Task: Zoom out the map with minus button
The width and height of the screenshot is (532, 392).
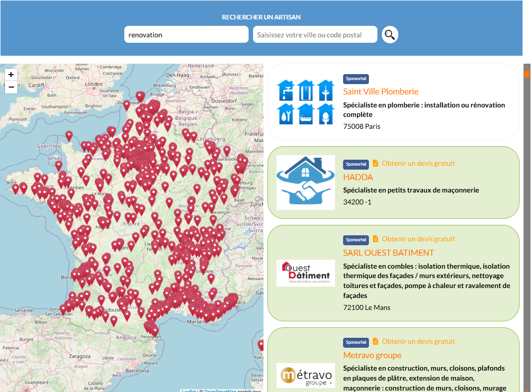Action: [x=11, y=87]
